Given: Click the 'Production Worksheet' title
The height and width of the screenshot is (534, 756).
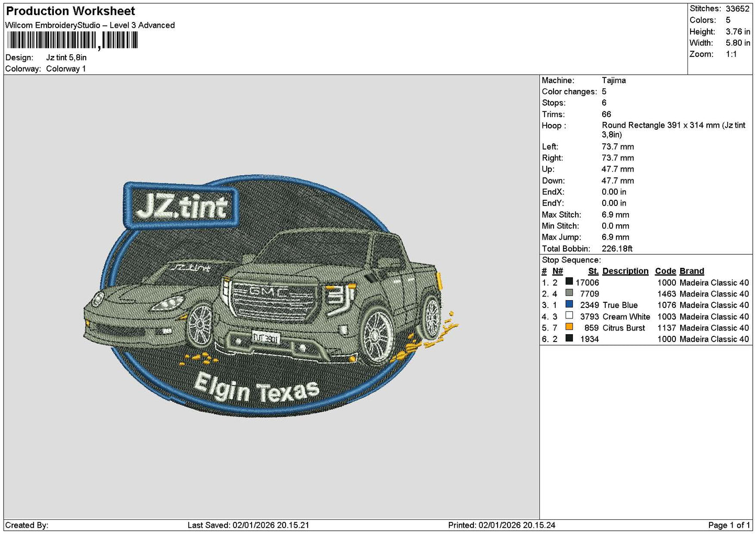Looking at the screenshot, I should click(70, 11).
